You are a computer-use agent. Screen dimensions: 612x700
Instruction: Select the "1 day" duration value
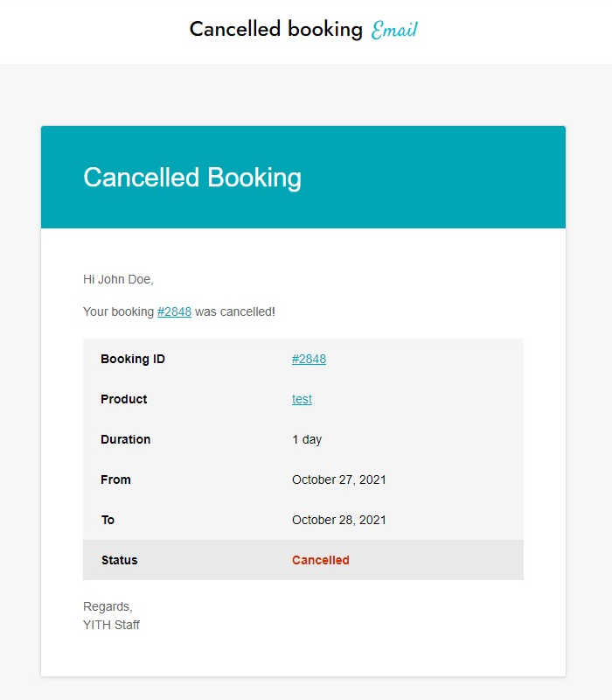point(307,439)
